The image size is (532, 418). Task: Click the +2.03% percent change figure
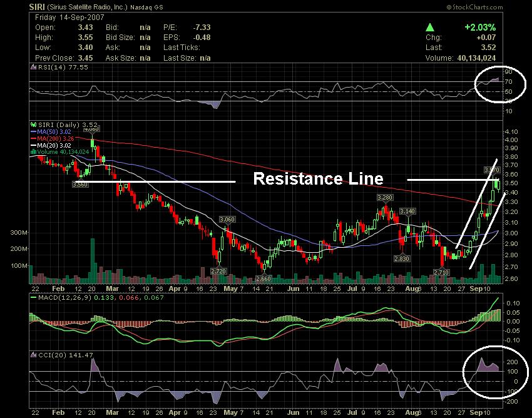480,27
